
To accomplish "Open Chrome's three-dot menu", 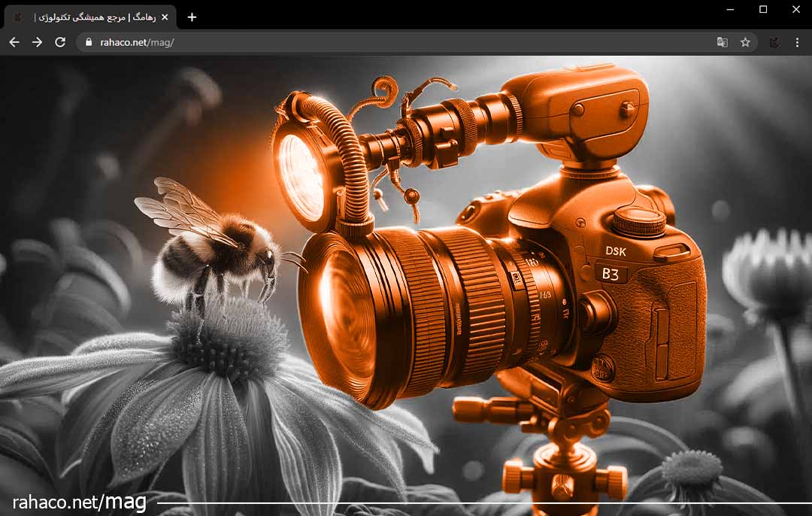I will (797, 42).
